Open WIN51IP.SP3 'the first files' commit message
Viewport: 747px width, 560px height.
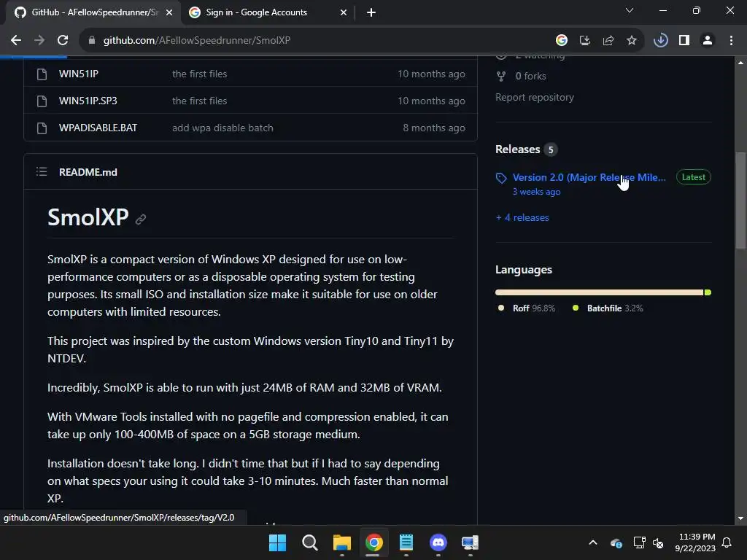(x=200, y=101)
